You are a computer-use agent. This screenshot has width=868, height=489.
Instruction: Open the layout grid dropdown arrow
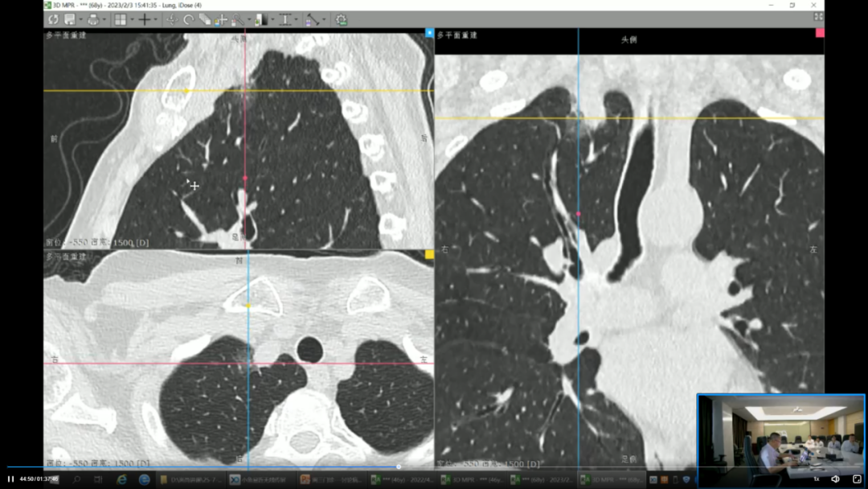pos(131,19)
